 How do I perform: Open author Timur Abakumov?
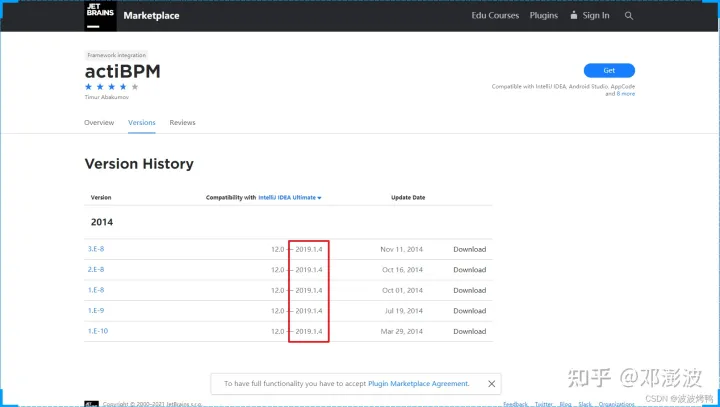point(107,97)
